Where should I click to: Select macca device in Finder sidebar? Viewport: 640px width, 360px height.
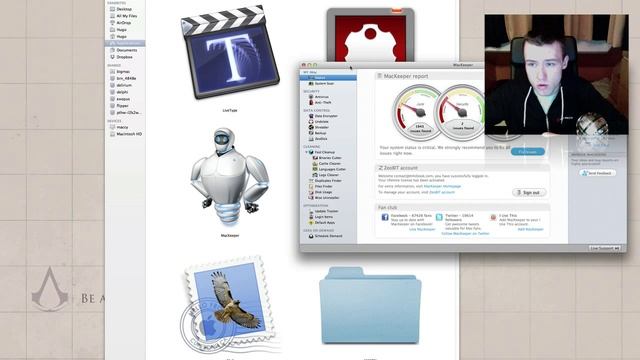(122, 127)
